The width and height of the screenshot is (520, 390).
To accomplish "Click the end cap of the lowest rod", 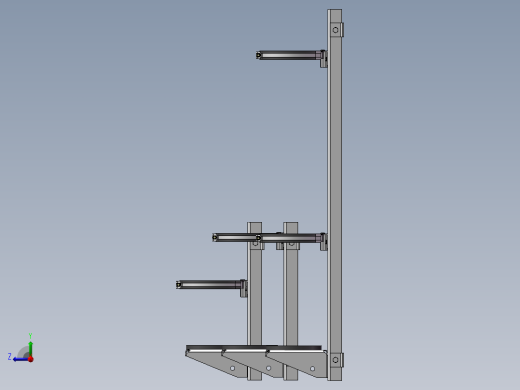I will (179, 285).
